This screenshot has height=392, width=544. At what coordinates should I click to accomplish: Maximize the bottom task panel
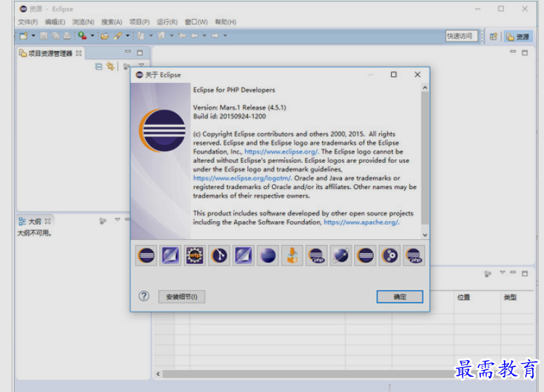tap(524, 273)
